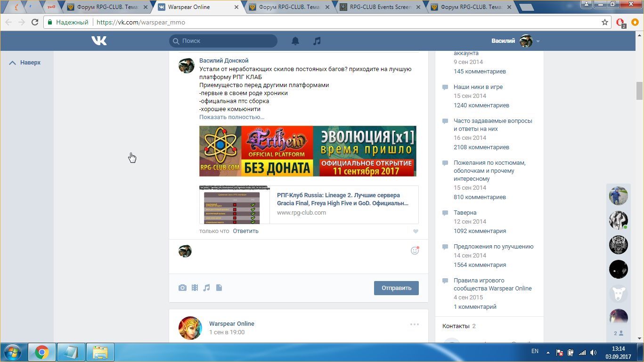This screenshot has height=362, width=644.
Task: Open the volume speaker tray icon
Action: pos(593,352)
